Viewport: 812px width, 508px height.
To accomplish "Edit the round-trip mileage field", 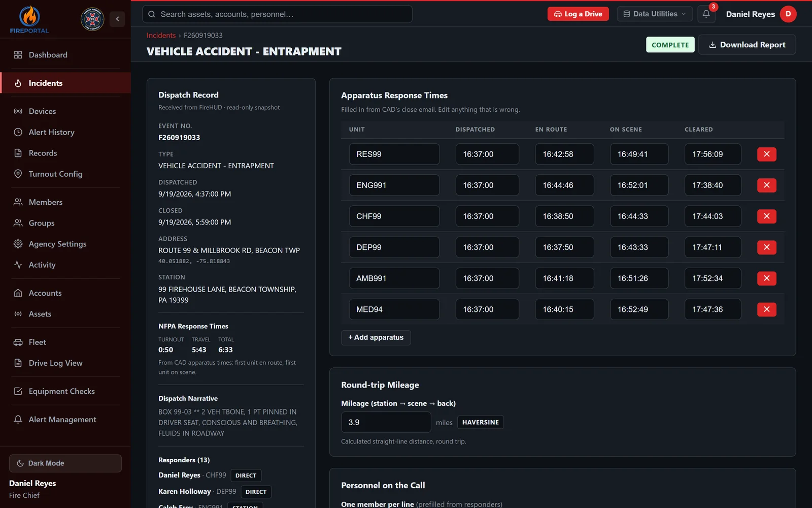I will [x=386, y=422].
